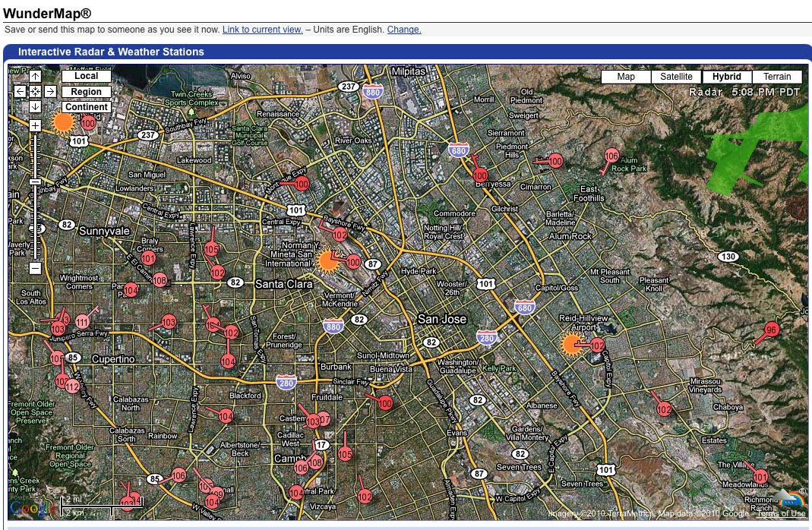Pan the map down with the arrow control

35,106
